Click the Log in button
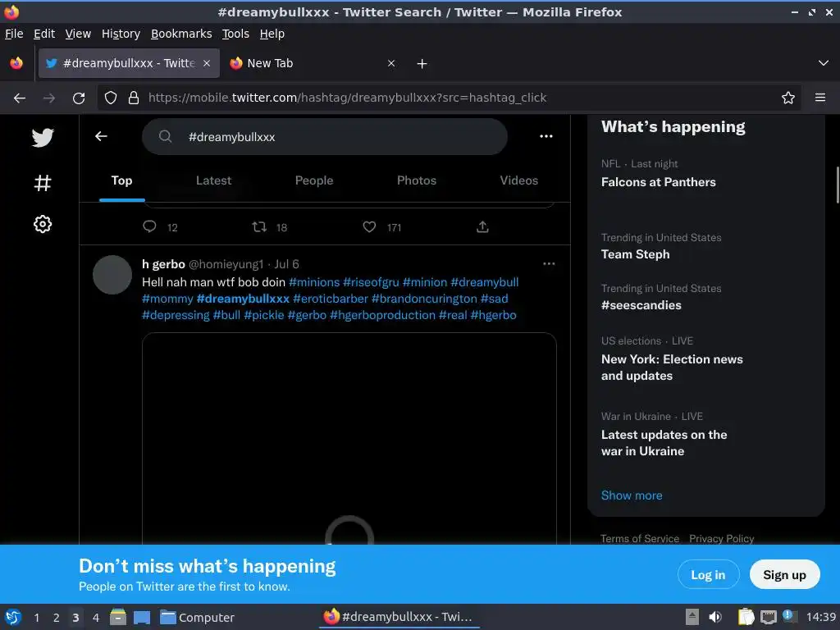The height and width of the screenshot is (630, 840). (x=708, y=574)
